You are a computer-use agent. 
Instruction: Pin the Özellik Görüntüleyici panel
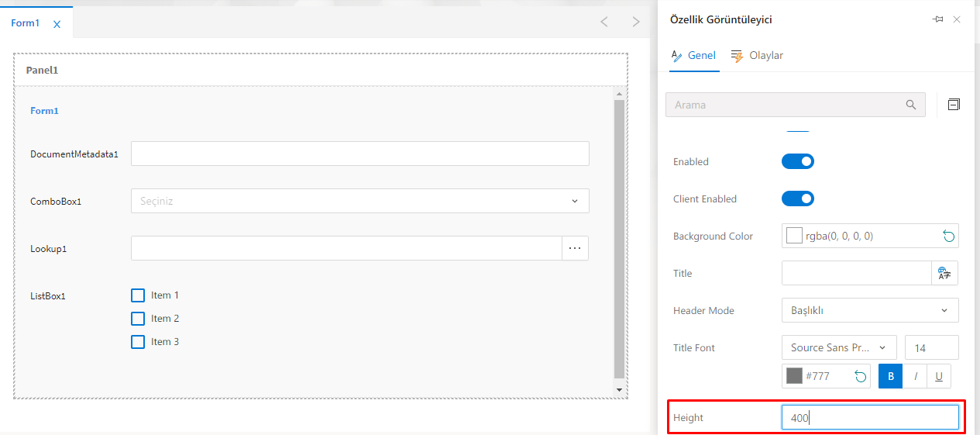click(x=937, y=19)
